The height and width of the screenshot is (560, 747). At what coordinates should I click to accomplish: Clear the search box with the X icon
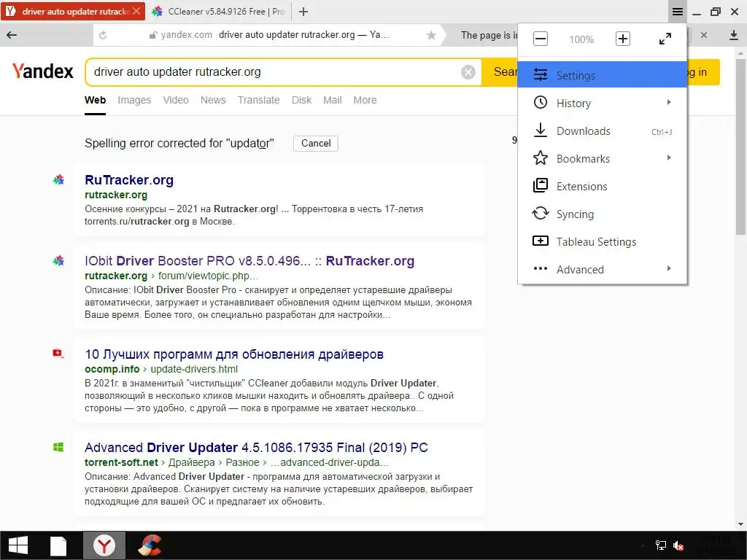(468, 72)
